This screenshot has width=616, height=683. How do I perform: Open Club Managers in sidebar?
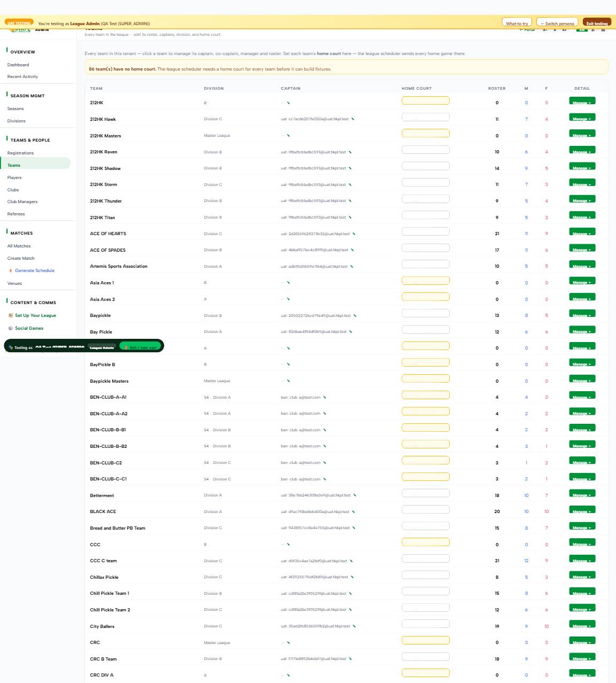(x=22, y=201)
